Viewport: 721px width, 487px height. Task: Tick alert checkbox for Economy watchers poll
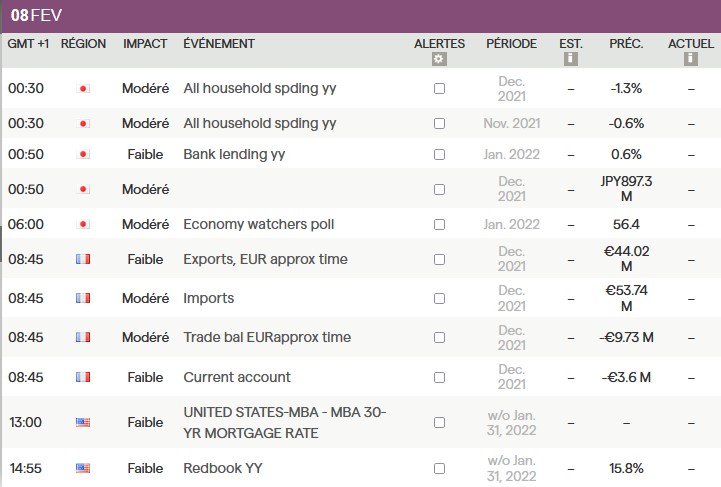(439, 224)
